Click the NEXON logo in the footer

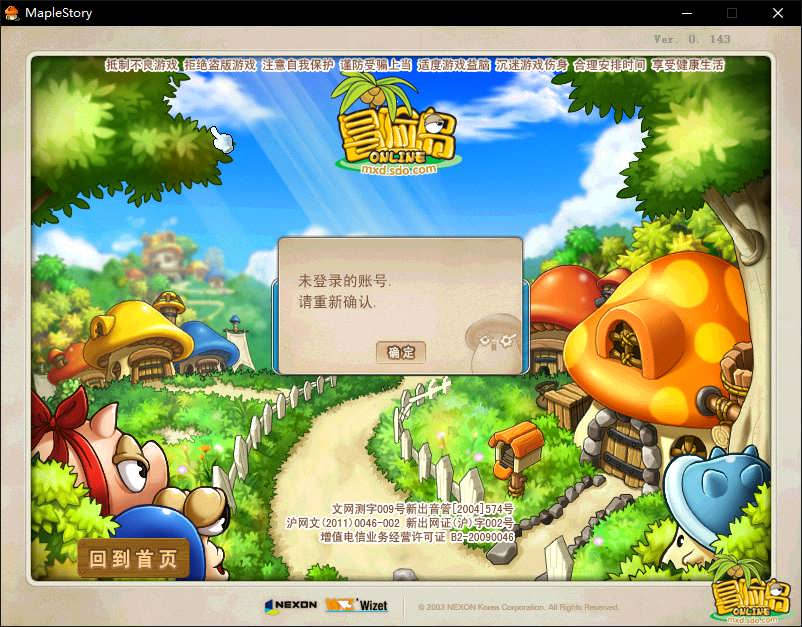[291, 605]
